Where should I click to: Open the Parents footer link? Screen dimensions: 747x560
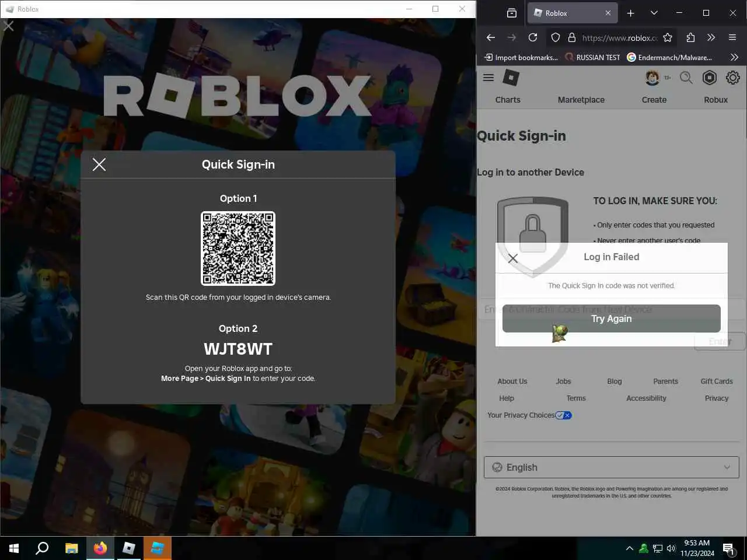point(665,381)
